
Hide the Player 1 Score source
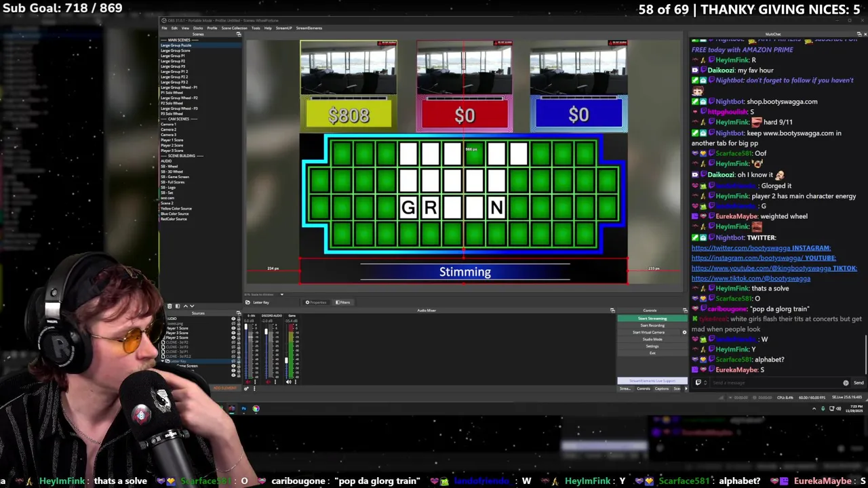tap(233, 328)
